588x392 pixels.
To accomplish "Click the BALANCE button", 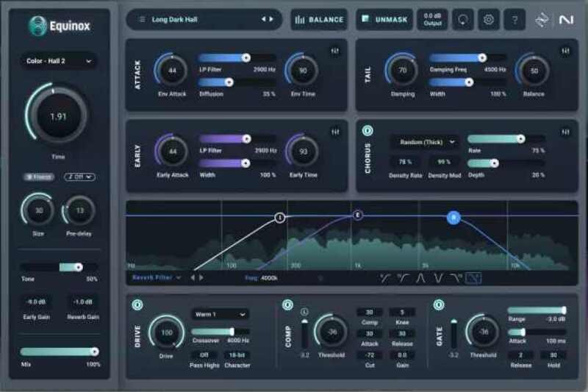I will coord(320,20).
